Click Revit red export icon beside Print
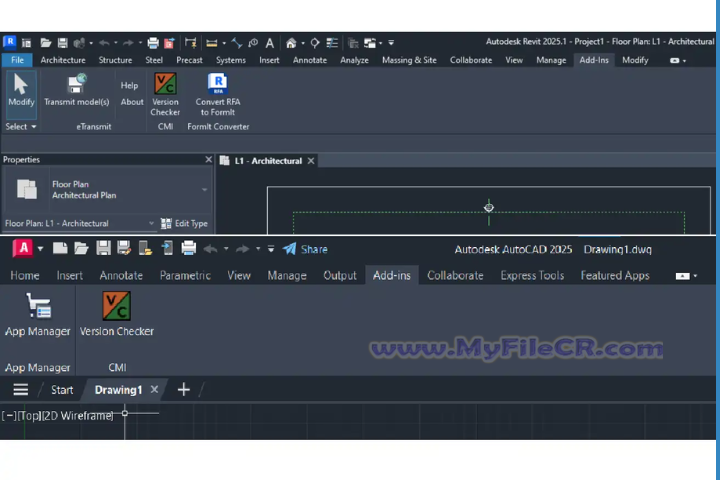The width and height of the screenshot is (720, 480). 169,43
